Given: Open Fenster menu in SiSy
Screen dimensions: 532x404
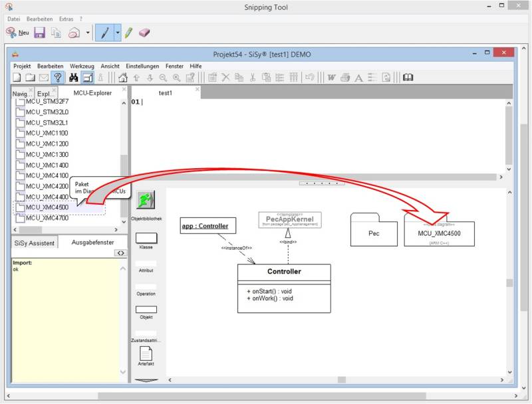Looking at the screenshot, I should tap(174, 66).
